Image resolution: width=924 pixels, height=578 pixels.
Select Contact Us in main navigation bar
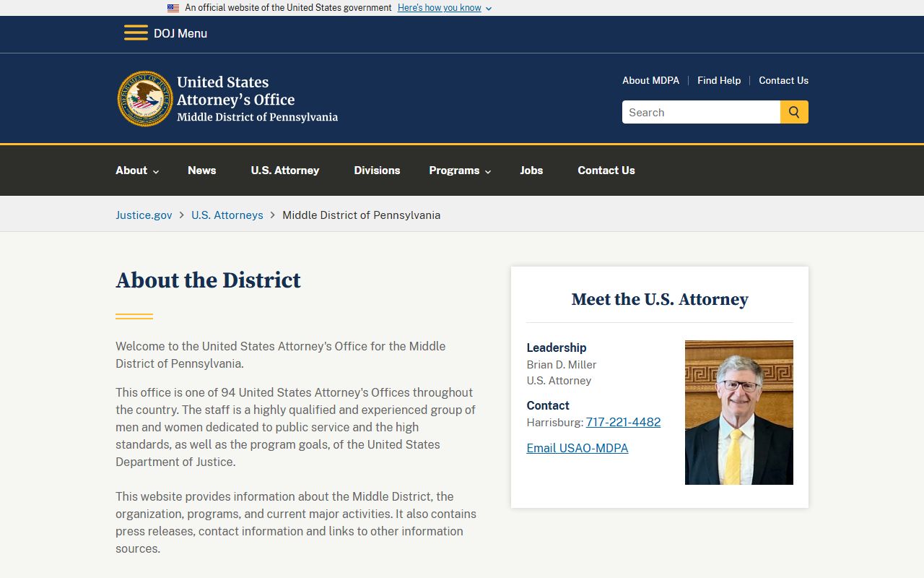[x=606, y=171]
